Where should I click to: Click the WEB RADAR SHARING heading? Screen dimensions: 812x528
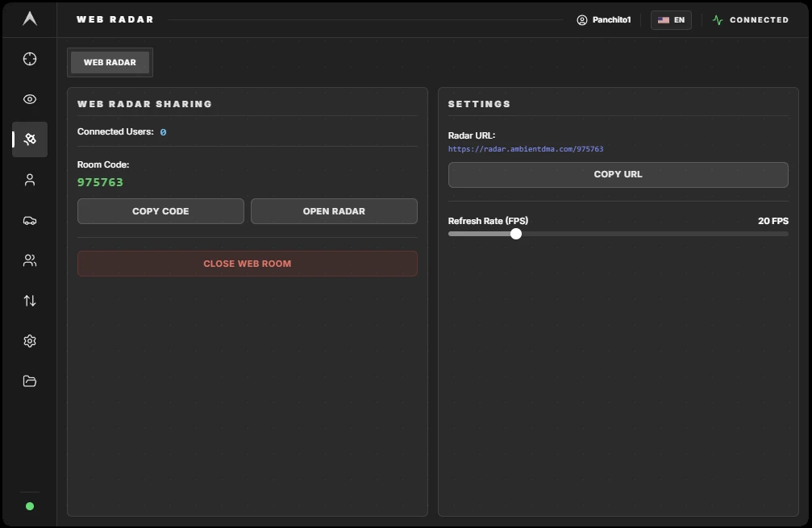coord(144,104)
